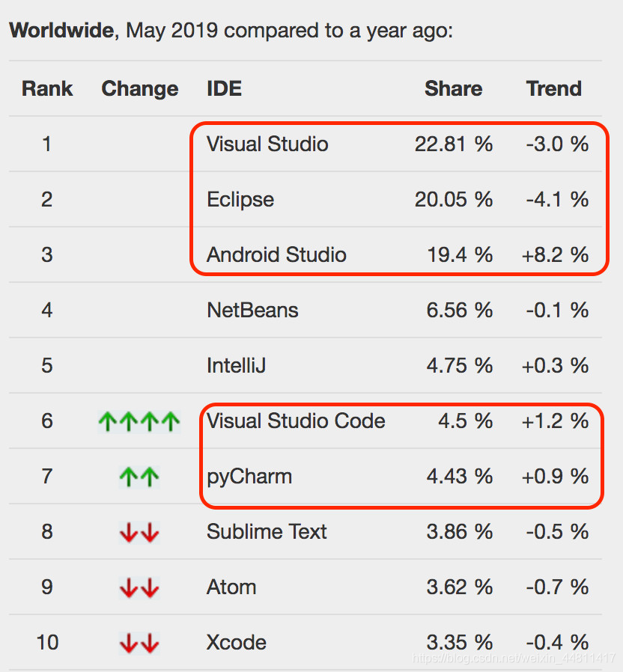This screenshot has height=672, width=623.
Task: Click the 3.35 % share value
Action: 460,642
